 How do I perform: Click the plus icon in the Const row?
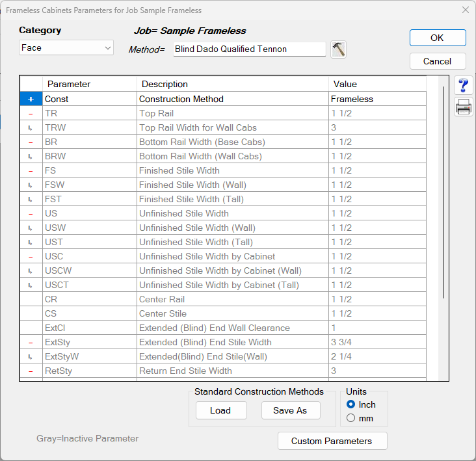coord(31,99)
